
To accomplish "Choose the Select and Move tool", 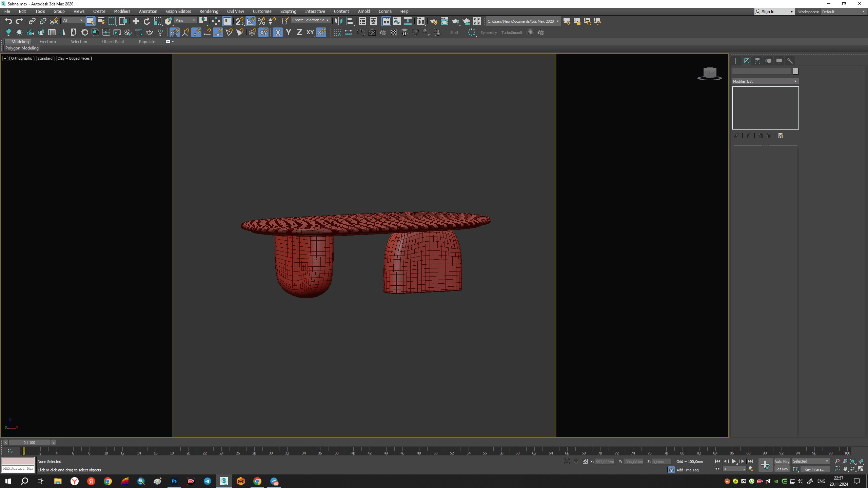I will point(136,21).
